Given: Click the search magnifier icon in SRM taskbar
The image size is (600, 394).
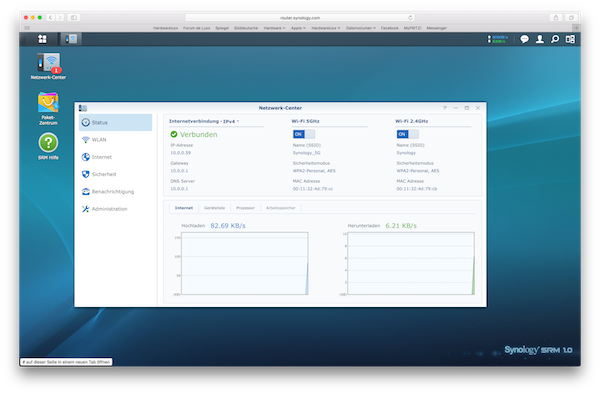Looking at the screenshot, I should pyautogui.click(x=555, y=39).
